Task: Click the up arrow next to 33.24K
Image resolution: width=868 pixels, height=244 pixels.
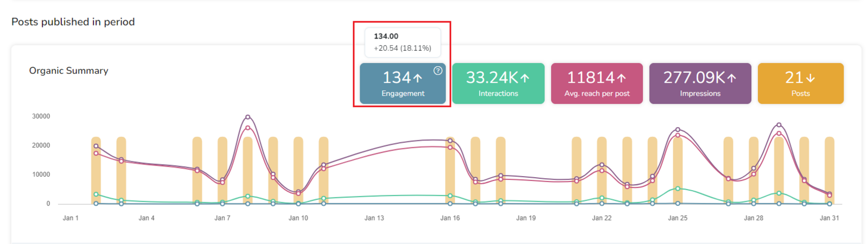Action: click(x=525, y=78)
